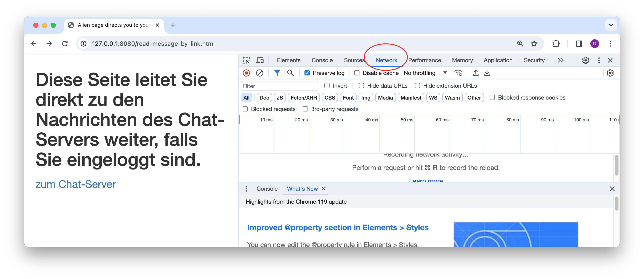Import HAR file with upload icon
Viewport: 644px width, 279px height.
tap(476, 73)
